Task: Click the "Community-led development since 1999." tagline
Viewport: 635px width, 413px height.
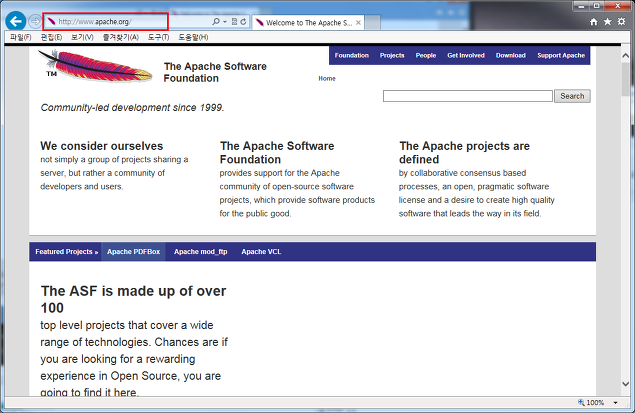Action: coord(132,108)
